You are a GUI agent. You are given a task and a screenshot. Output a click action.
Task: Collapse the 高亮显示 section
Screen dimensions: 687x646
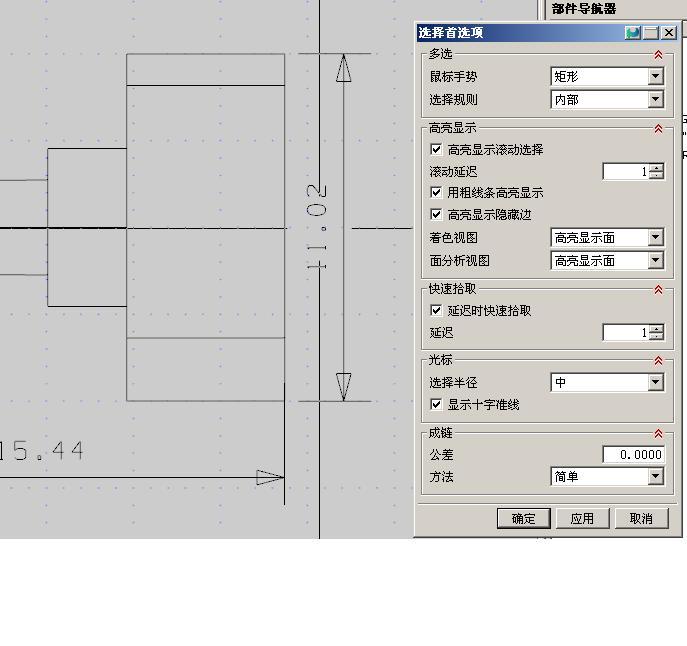[x=658, y=129]
